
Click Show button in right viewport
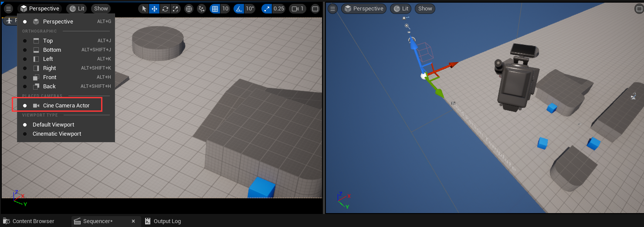pos(425,9)
